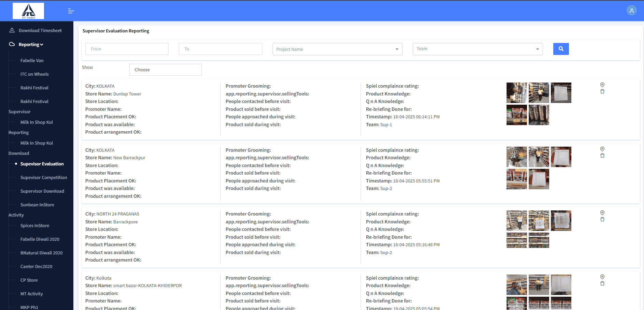Click location pin on New Barrackpur record
The width and height of the screenshot is (644, 310).
(x=602, y=149)
